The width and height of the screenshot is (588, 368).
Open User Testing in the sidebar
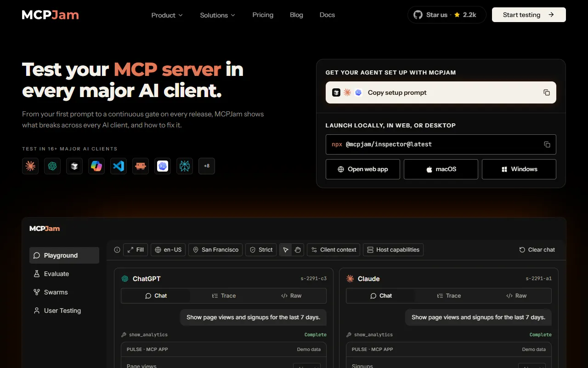pos(64,310)
